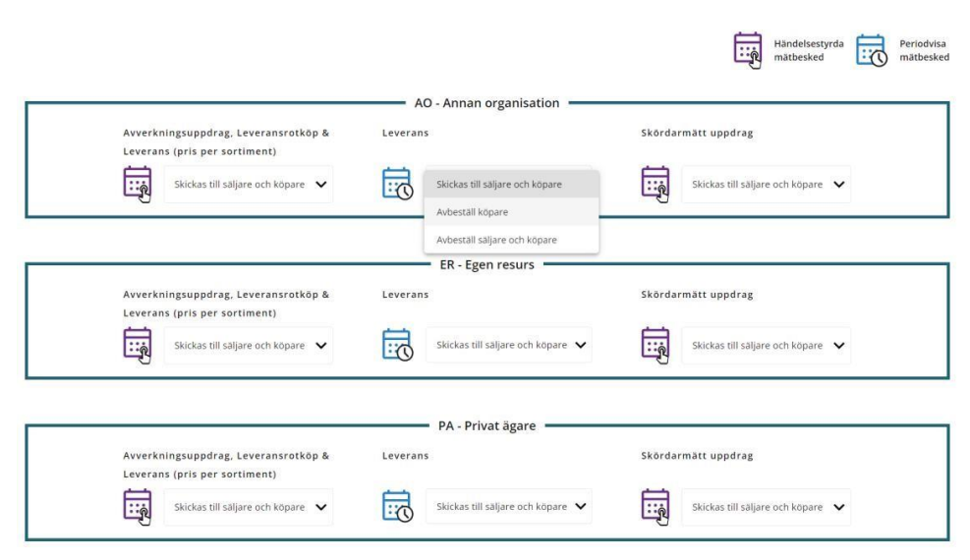This screenshot has width=970, height=560.
Task: Click purple calendar icon for AO Skördarmätt uppdrag
Action: tap(656, 184)
